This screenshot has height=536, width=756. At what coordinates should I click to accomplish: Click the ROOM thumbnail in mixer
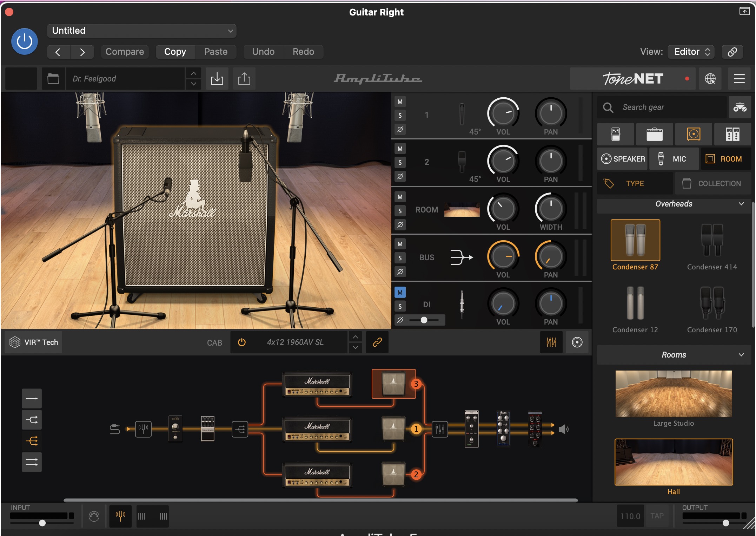tap(462, 210)
